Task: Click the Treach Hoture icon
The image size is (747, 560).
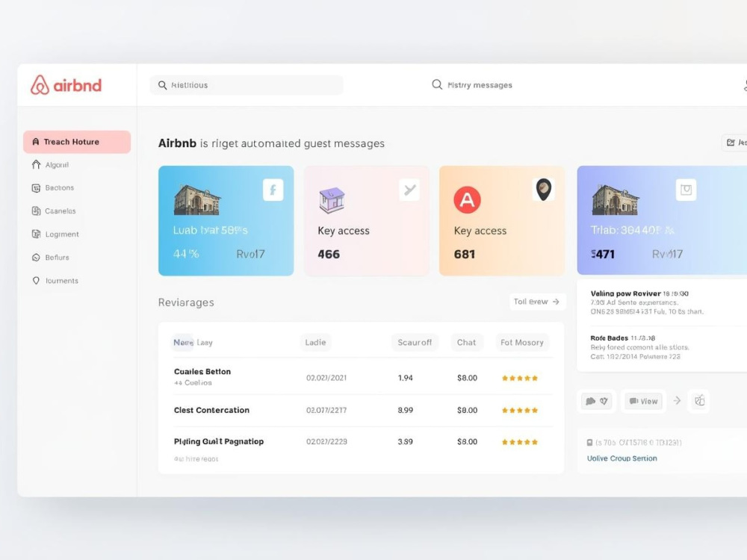Action: [x=36, y=142]
